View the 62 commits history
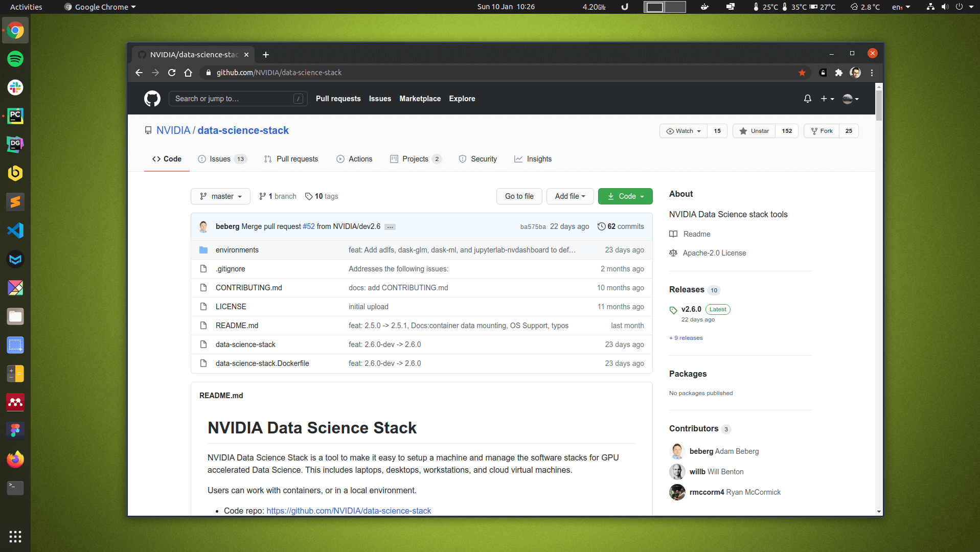 (x=621, y=226)
